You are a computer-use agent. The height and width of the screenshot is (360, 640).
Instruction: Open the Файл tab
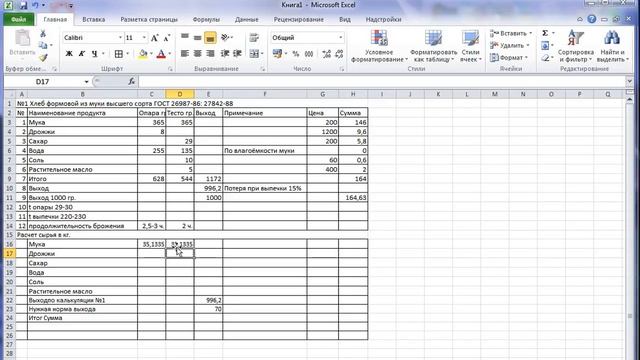pyautogui.click(x=18, y=19)
